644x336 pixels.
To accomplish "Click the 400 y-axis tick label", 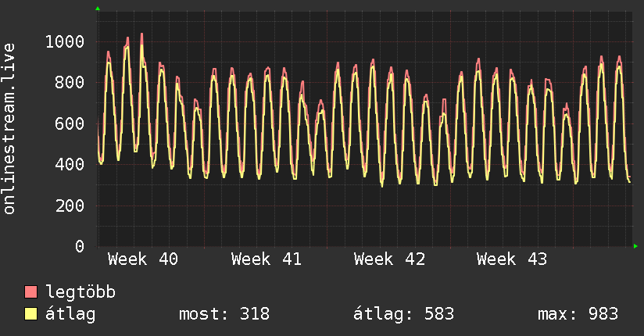I will click(70, 165).
